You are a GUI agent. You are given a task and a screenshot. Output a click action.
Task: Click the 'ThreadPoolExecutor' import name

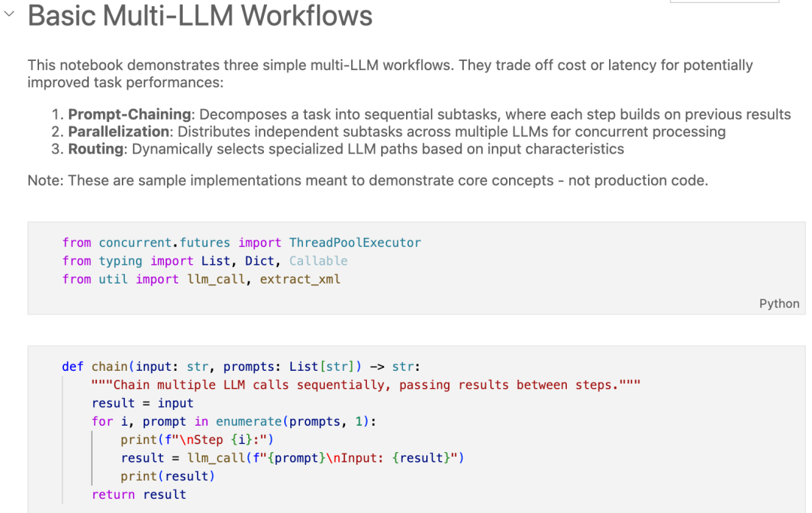pyautogui.click(x=355, y=242)
